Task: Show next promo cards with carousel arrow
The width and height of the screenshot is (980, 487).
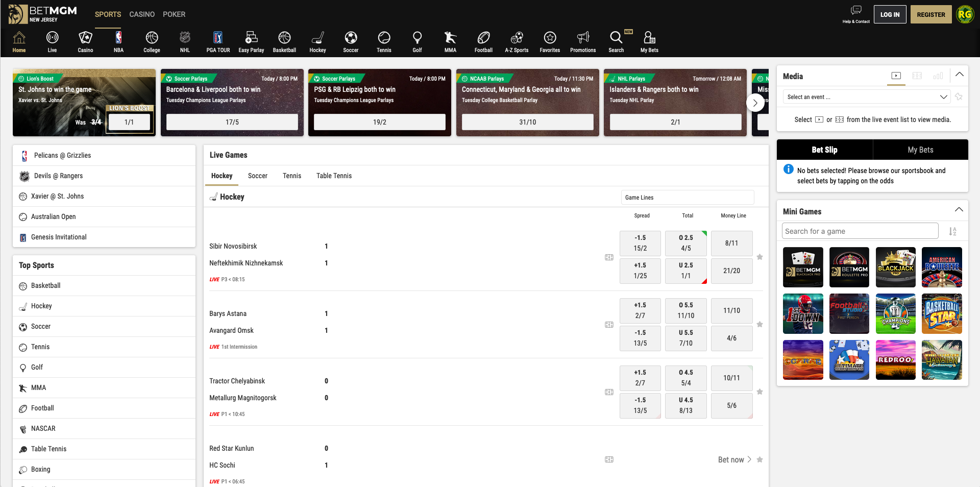Action: click(x=755, y=103)
